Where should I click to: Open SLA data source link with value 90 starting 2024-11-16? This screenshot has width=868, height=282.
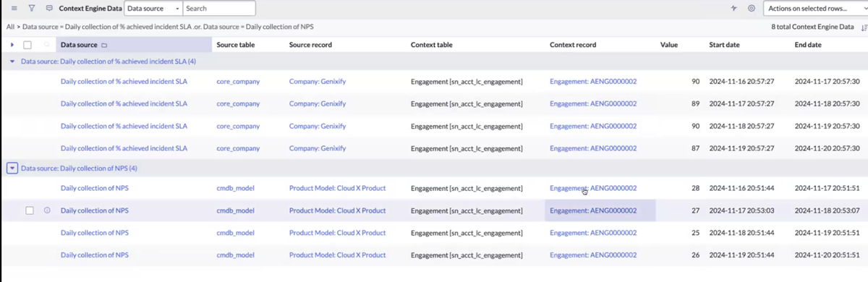click(124, 82)
